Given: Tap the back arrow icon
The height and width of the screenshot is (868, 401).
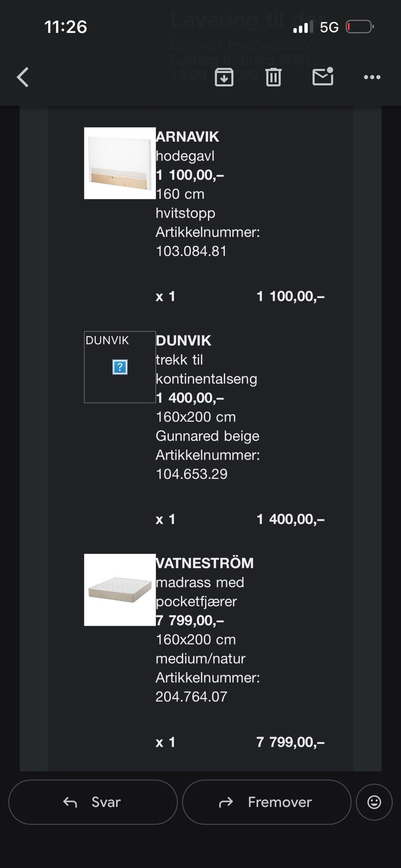Looking at the screenshot, I should point(23,77).
